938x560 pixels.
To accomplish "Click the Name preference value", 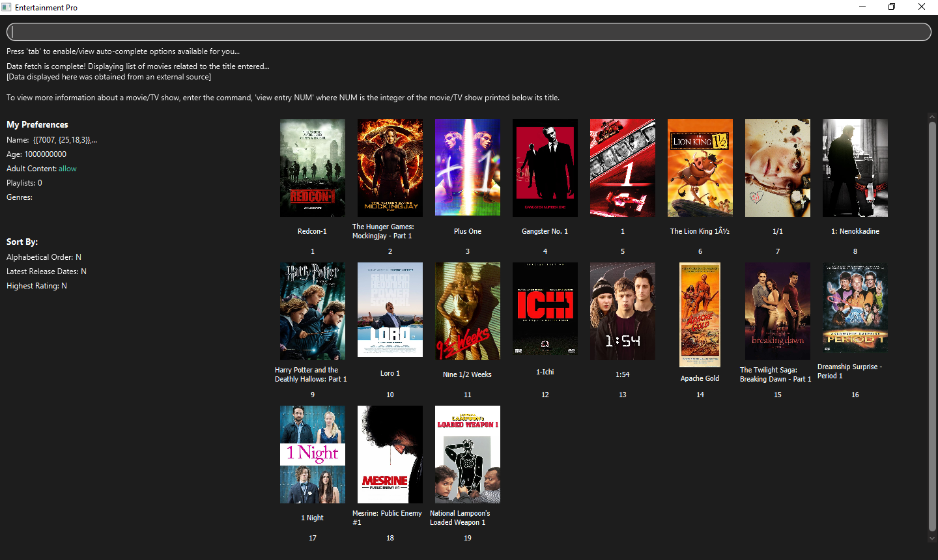I will pos(65,140).
